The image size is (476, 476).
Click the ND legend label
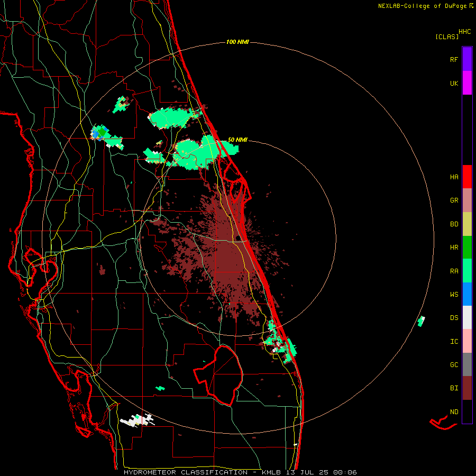point(454,412)
